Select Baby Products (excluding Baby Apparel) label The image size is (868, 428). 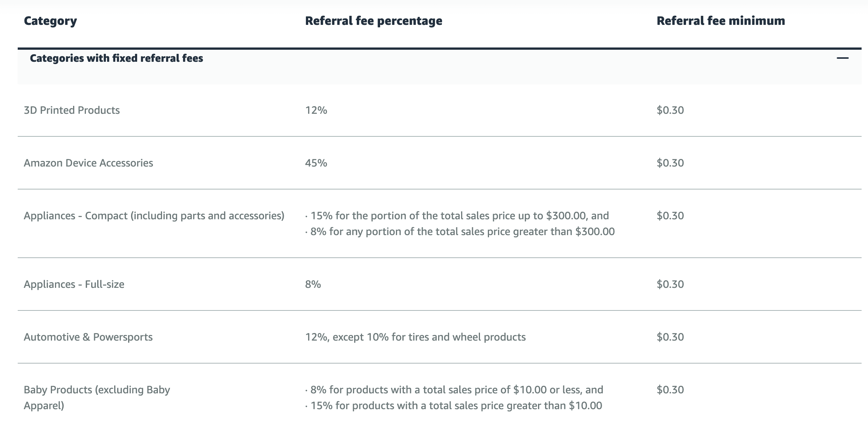coord(97,397)
